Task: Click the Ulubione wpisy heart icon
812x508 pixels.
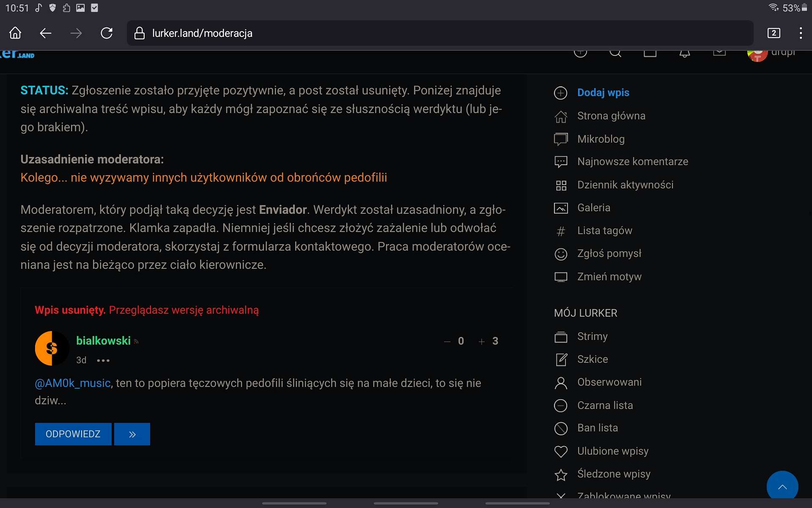Action: point(561,452)
